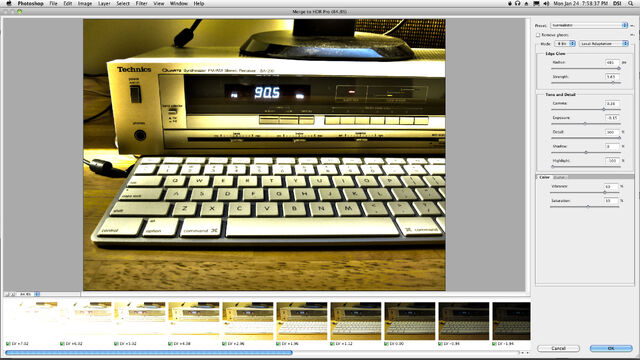Uncheck the EV +2.96 exposure
The image size is (640, 360).
pyautogui.click(x=224, y=344)
